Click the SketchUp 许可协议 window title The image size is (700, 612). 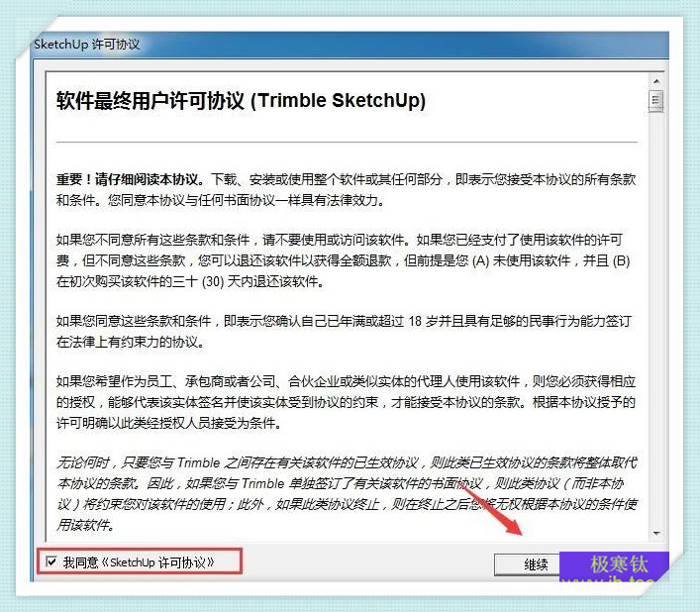coord(86,45)
